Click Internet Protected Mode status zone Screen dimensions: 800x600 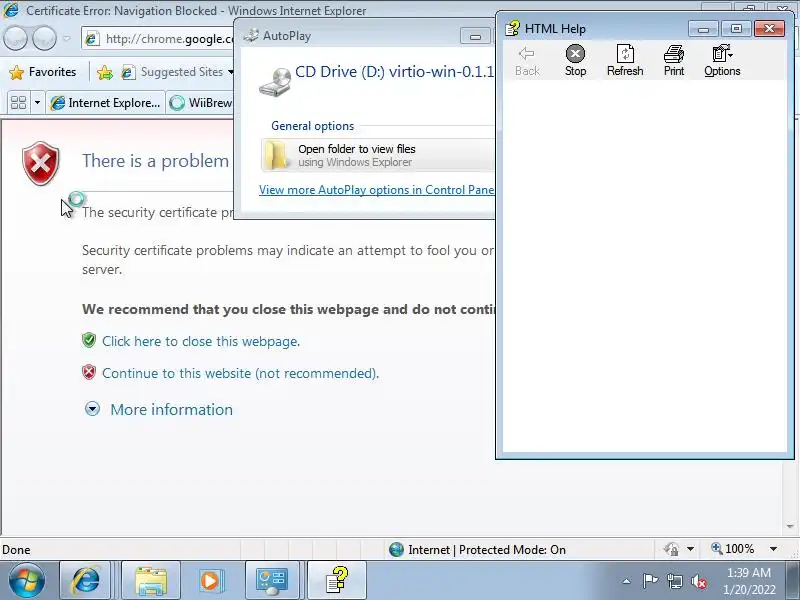coord(477,549)
